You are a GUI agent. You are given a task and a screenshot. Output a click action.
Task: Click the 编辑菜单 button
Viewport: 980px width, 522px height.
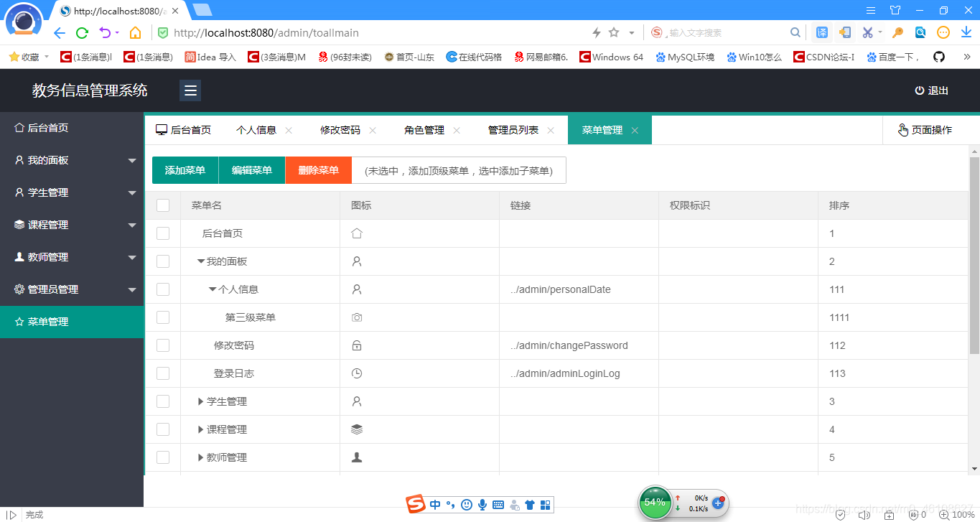tap(252, 170)
